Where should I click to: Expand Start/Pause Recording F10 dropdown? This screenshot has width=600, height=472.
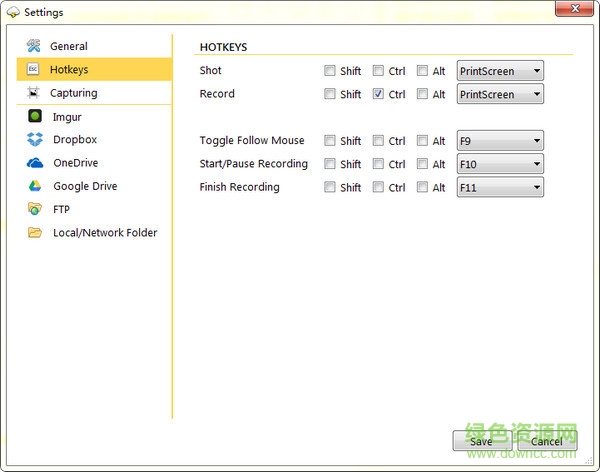click(x=500, y=164)
